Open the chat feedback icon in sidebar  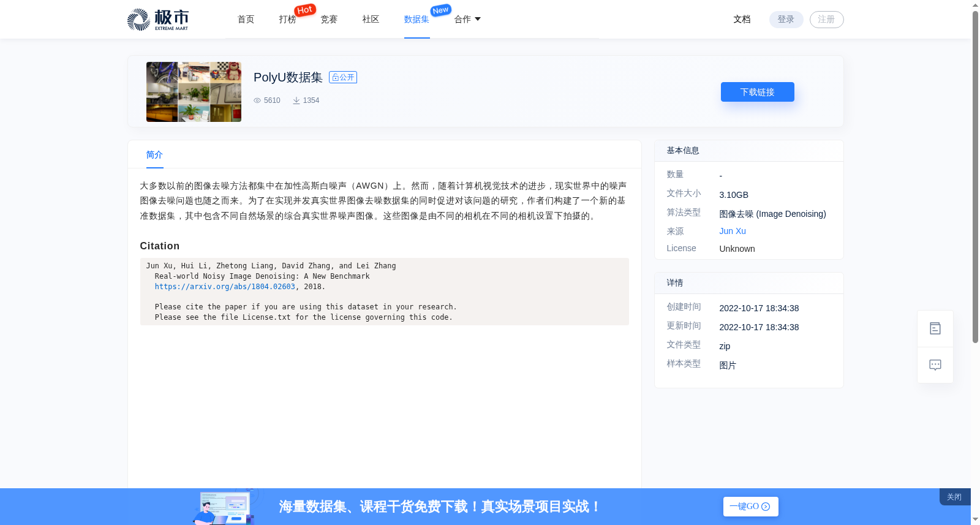click(x=935, y=365)
